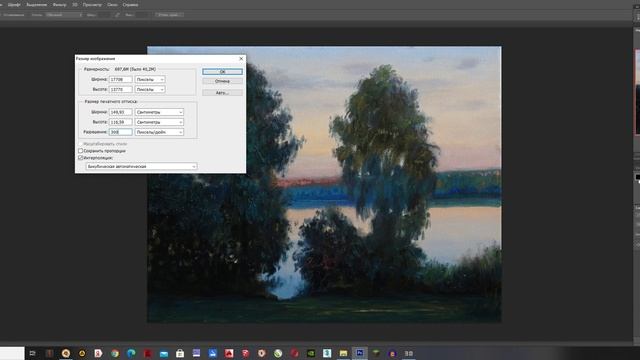The width and height of the screenshot is (640, 360).
Task: Click the Отмена (Cancel) button
Action: click(222, 81)
